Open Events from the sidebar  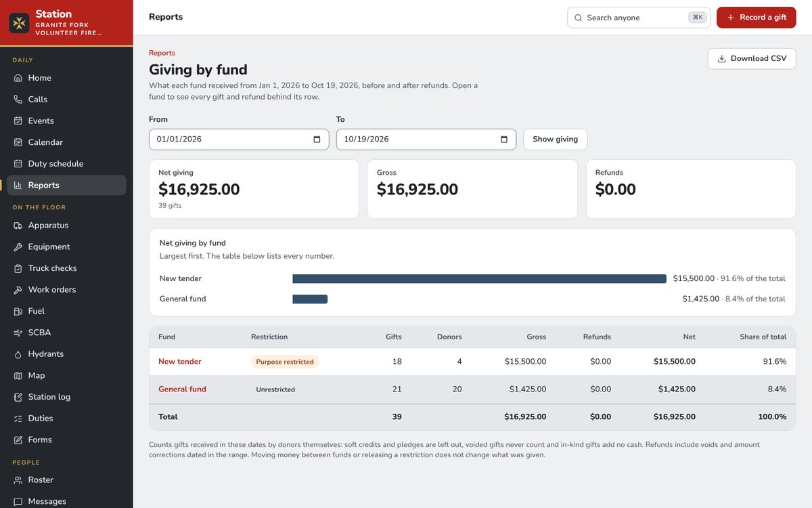point(66,121)
